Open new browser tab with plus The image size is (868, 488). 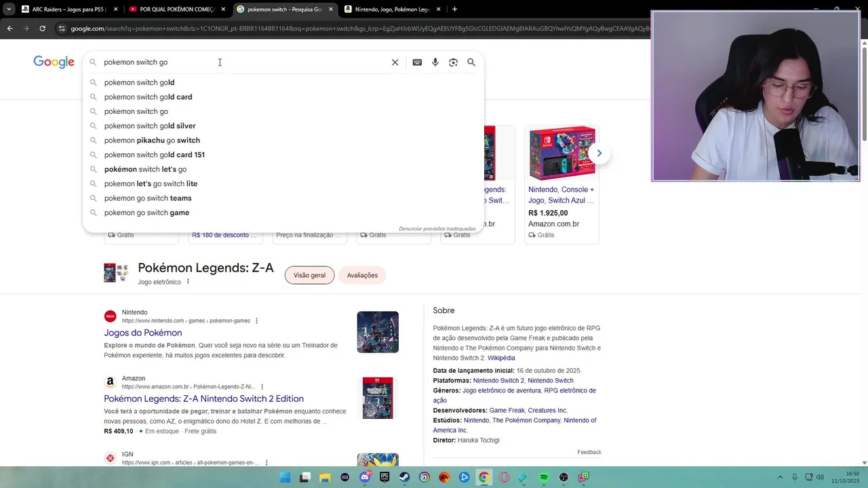454,9
